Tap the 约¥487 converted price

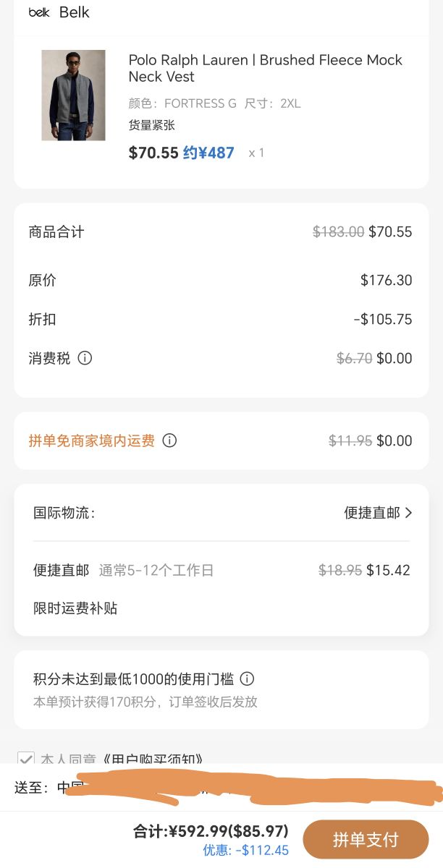[208, 153]
